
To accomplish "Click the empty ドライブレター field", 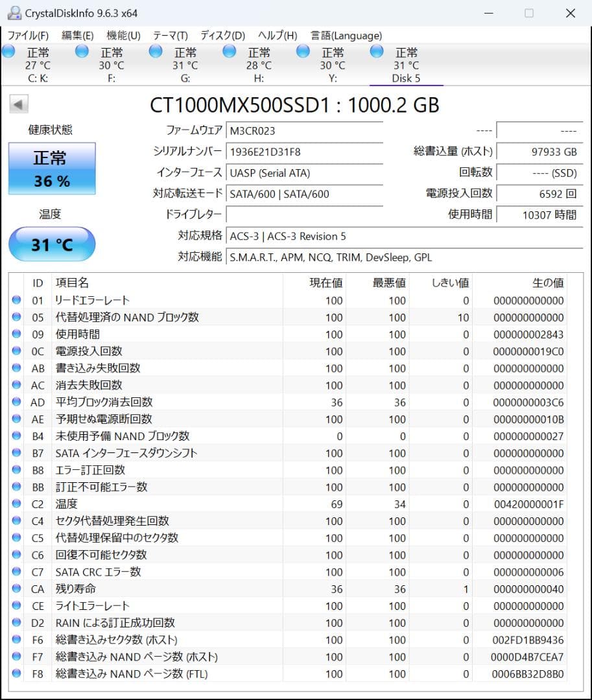I will click(305, 215).
